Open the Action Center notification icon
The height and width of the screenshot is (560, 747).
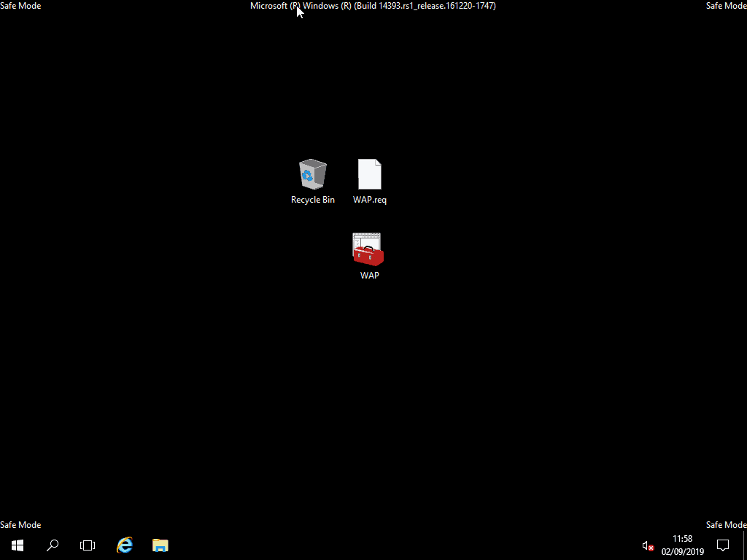722,545
